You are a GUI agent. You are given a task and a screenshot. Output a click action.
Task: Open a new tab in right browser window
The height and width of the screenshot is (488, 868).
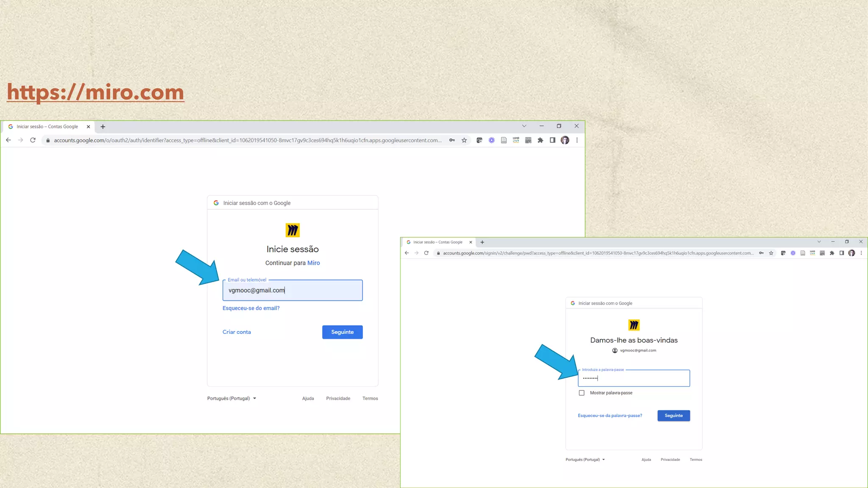coord(482,242)
